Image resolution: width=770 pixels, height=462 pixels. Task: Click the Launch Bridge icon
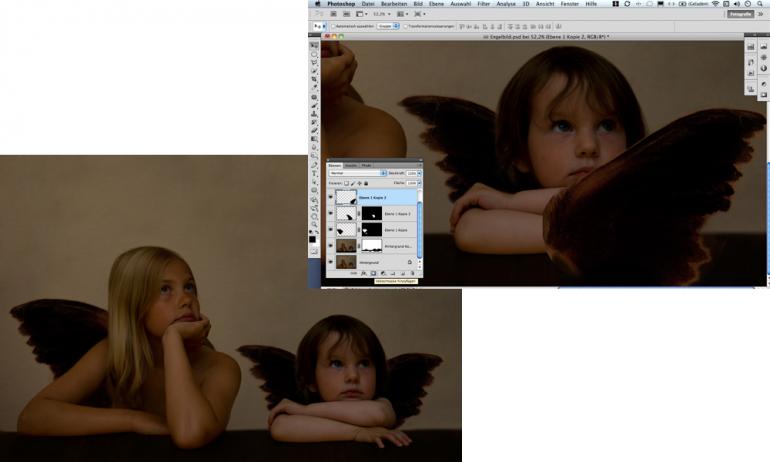coord(333,14)
